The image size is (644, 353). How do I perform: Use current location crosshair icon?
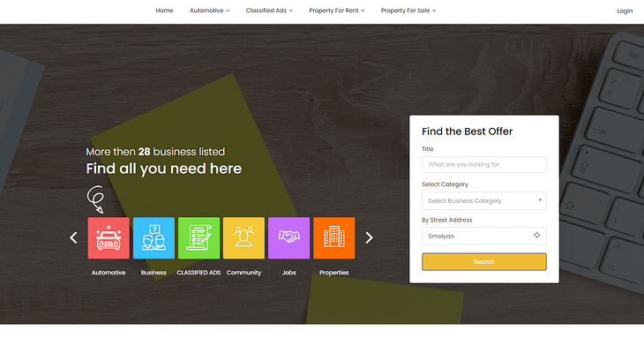536,235
